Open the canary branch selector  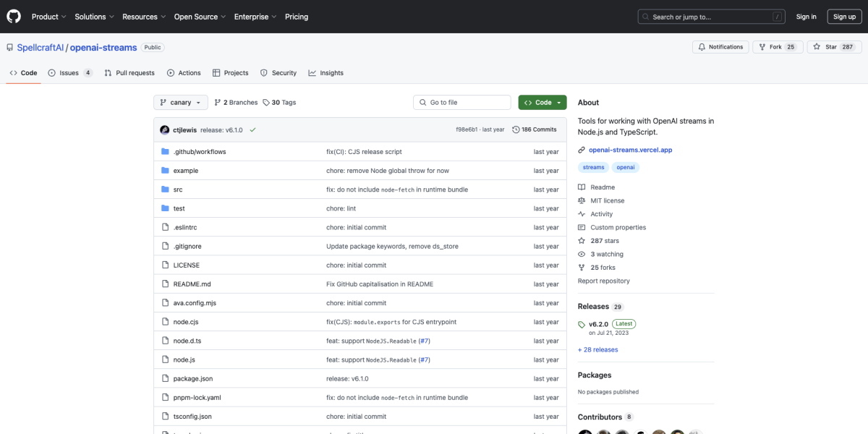click(179, 102)
